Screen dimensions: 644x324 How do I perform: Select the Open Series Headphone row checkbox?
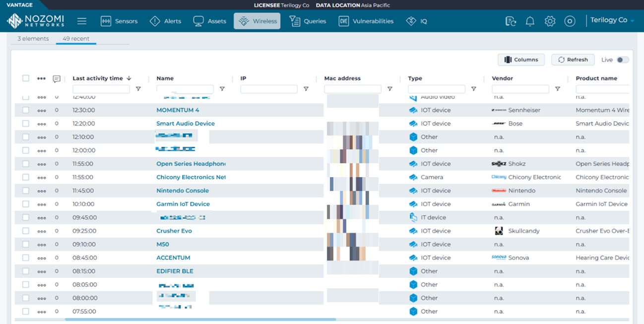click(26, 164)
